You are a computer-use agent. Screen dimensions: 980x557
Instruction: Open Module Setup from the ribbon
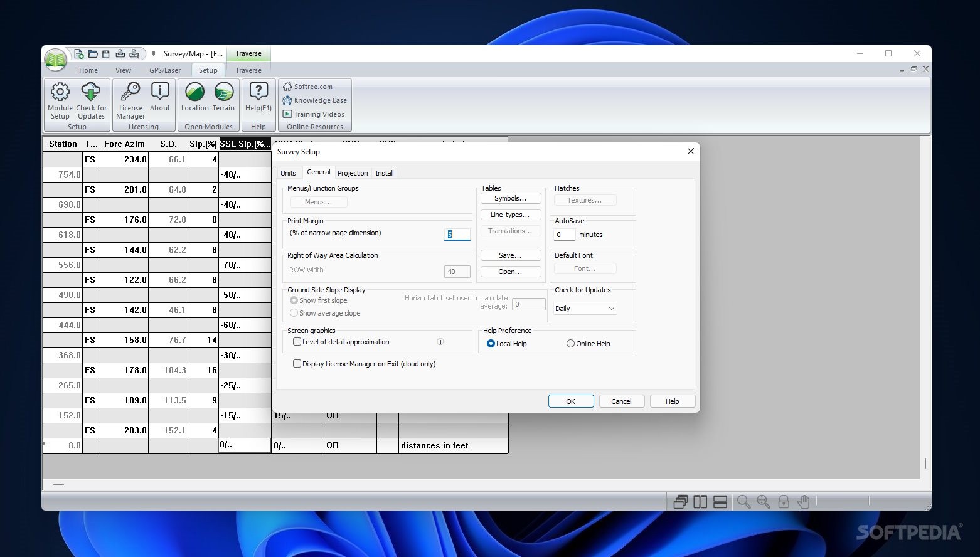[60, 100]
